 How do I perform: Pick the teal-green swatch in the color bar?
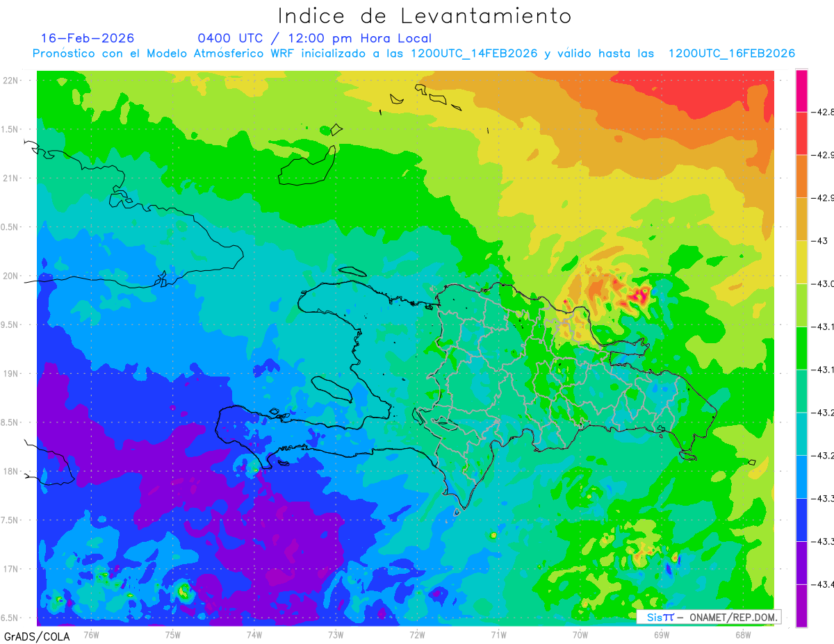tap(801, 391)
